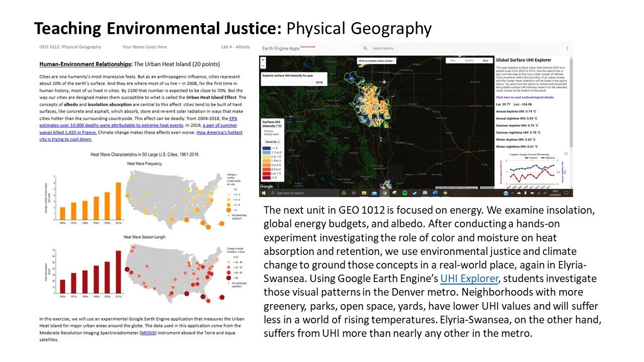Screen dimensions: 644x362
Task: Click the 'Lab 4 - Albedo' header text
Action: 235,47
